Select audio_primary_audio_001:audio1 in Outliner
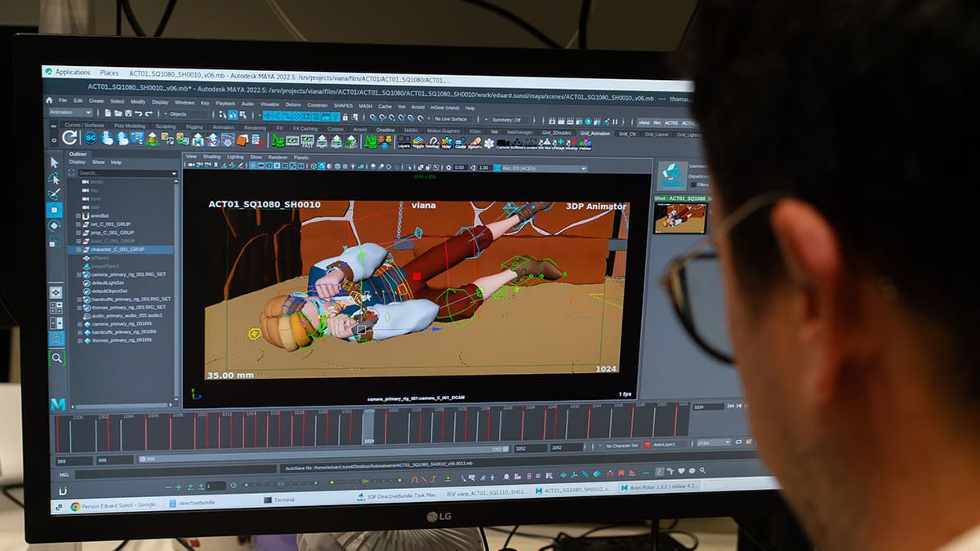Viewport: 980px width, 551px height. pos(127,315)
